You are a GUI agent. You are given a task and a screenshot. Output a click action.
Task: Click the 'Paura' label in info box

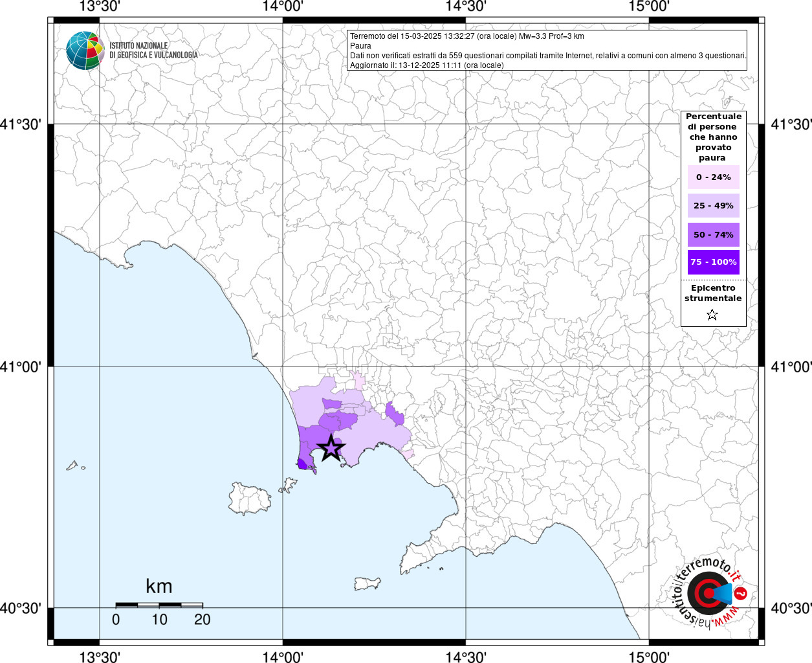point(360,46)
